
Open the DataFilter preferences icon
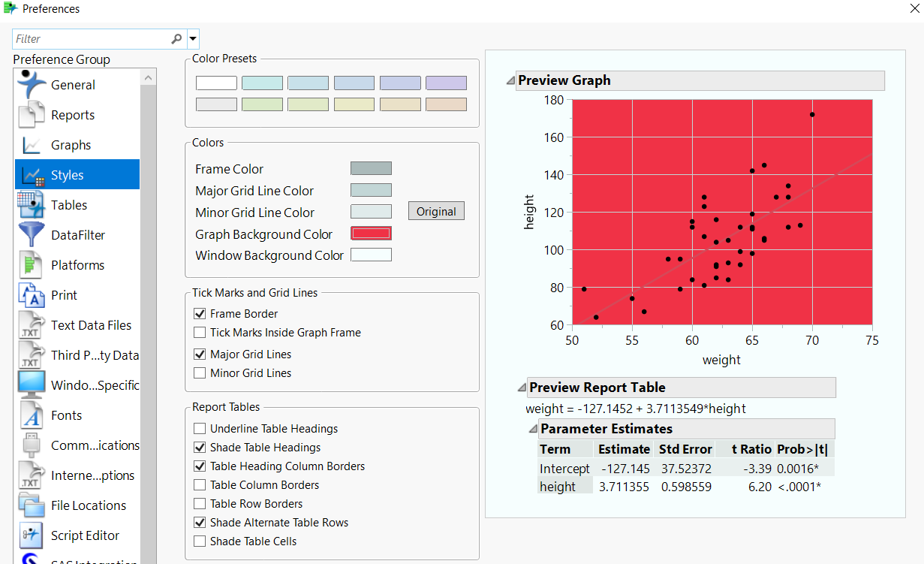tap(30, 234)
